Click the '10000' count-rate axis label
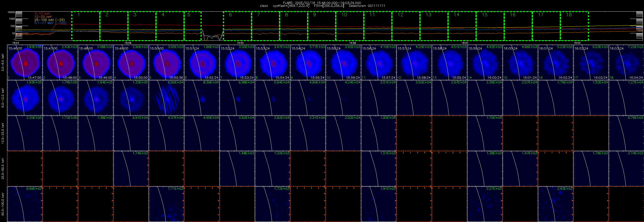 (x=11, y=12)
